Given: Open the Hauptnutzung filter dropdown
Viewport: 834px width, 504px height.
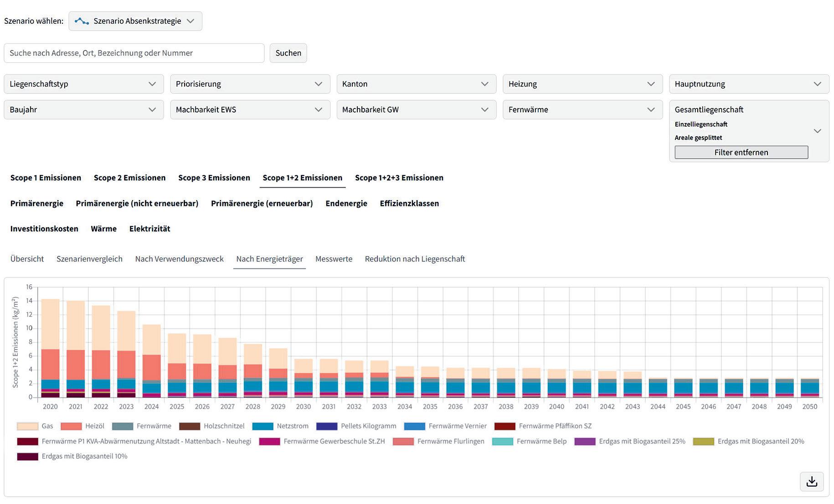Looking at the screenshot, I should tap(748, 84).
